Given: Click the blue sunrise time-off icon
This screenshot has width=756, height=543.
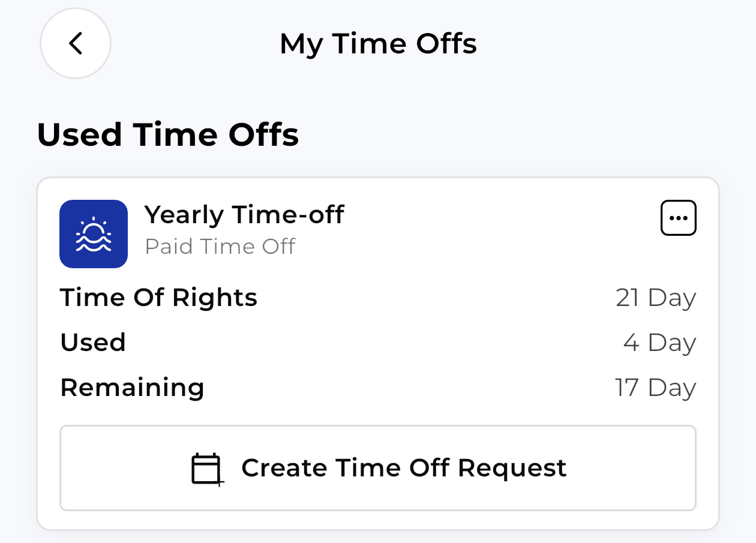Looking at the screenshot, I should click(x=94, y=234).
